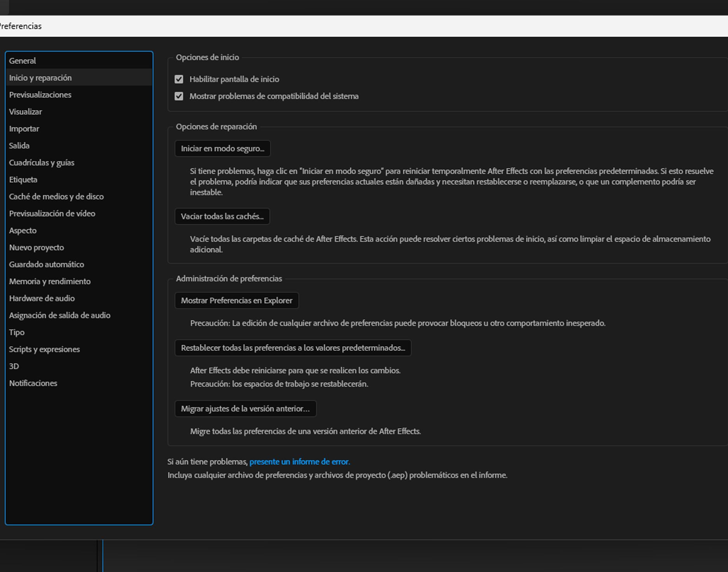Click text Precaución: los espacios de trabajo
The height and width of the screenshot is (572, 728).
pyautogui.click(x=279, y=384)
